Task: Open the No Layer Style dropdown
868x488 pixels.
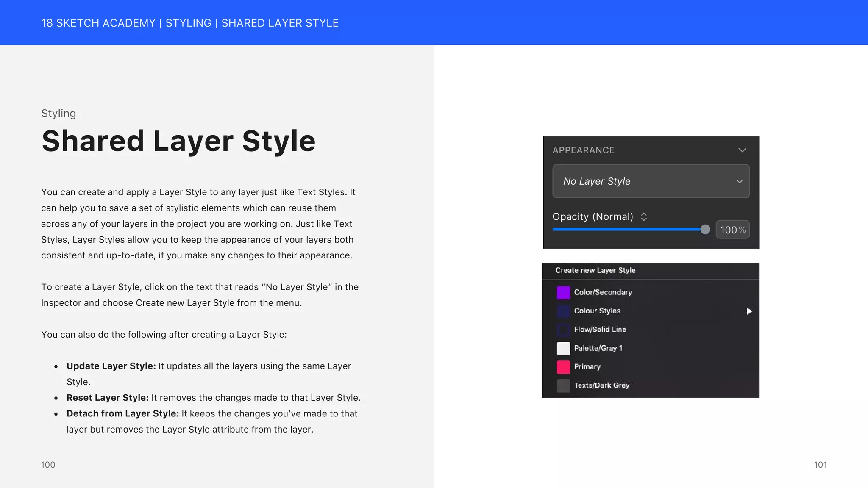Action: pyautogui.click(x=651, y=181)
